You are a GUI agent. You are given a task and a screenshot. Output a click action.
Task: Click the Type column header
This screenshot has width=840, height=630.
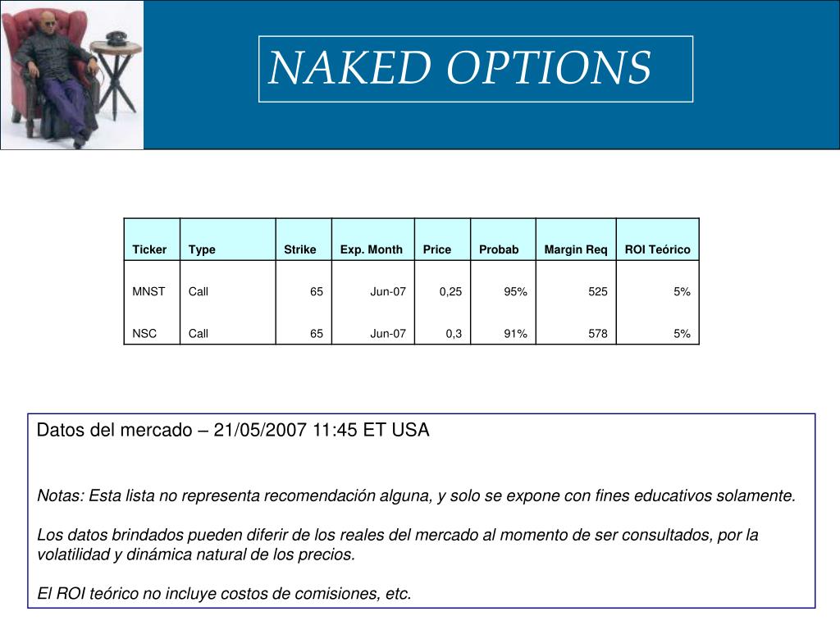[228, 240]
